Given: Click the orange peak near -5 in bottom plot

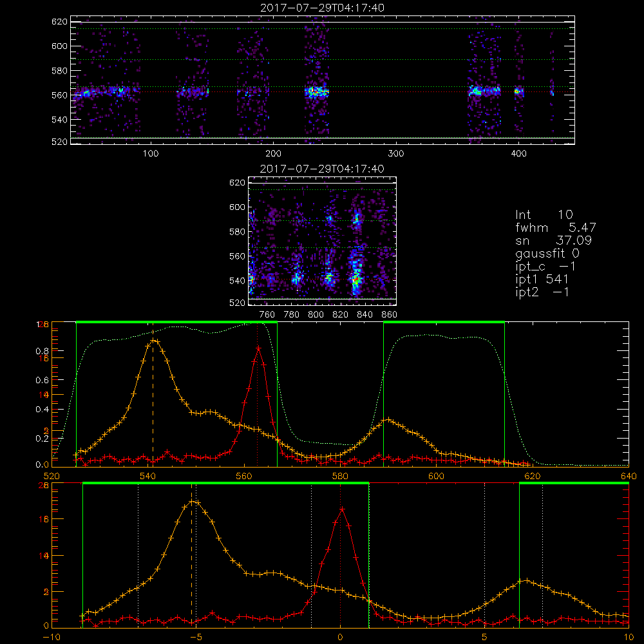Looking at the screenshot, I should [192, 502].
